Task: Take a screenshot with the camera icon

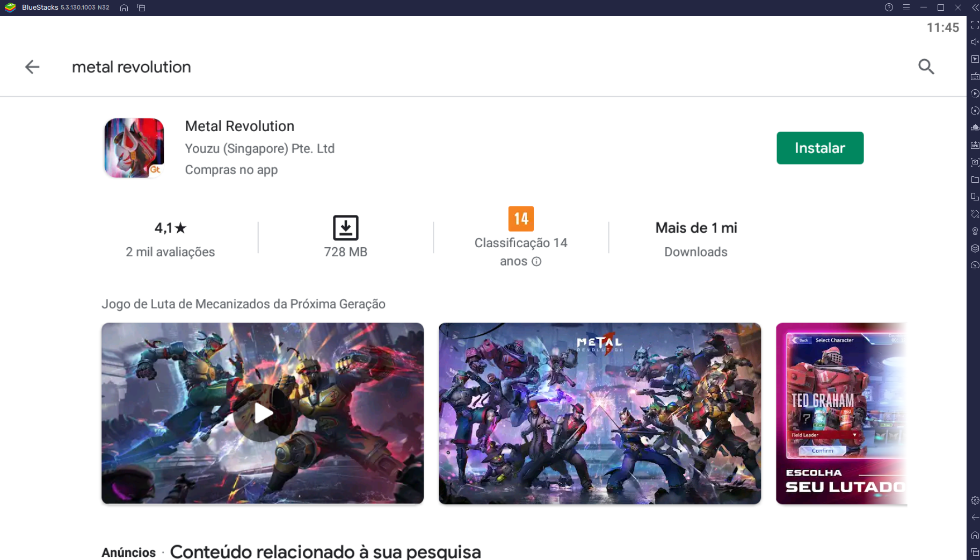Action: coord(975,162)
